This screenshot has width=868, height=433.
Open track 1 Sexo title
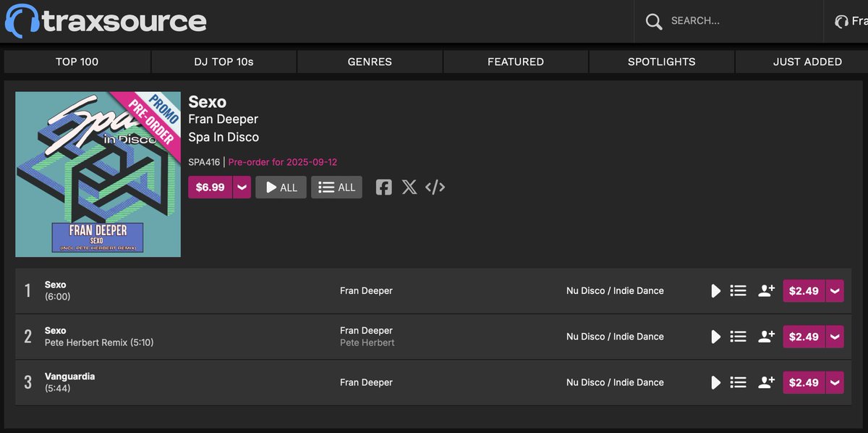55,285
